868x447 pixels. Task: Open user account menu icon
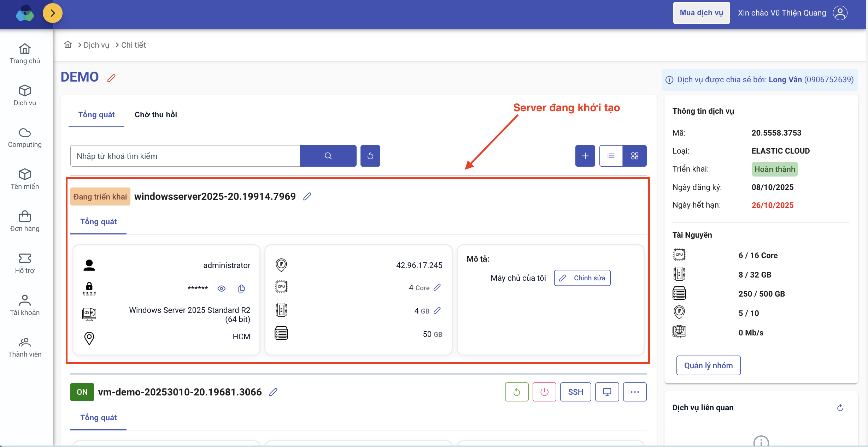pyautogui.click(x=840, y=13)
